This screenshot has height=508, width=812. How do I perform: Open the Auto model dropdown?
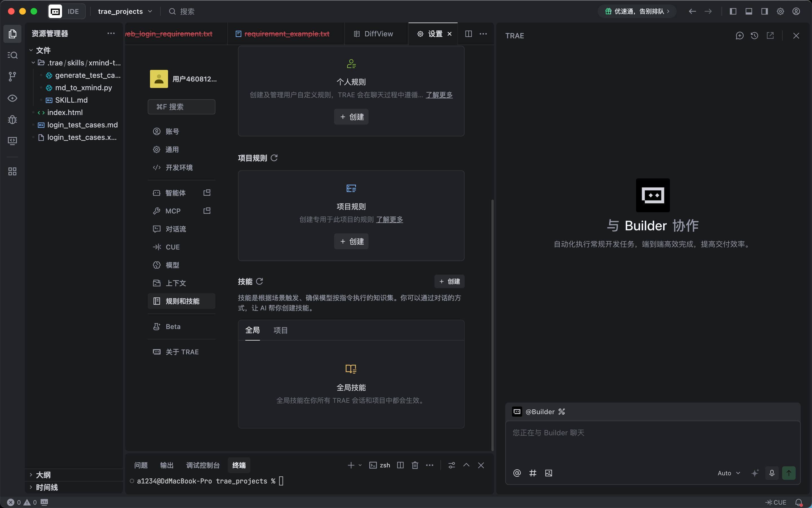(x=729, y=473)
